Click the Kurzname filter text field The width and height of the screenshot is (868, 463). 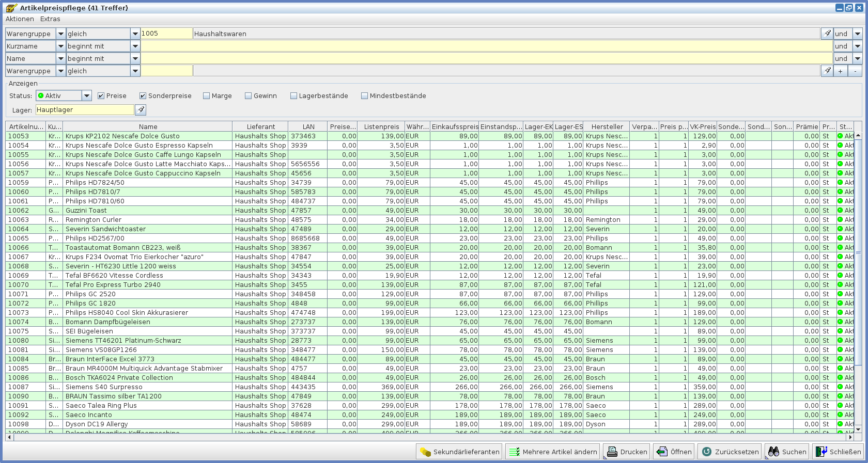click(x=486, y=46)
